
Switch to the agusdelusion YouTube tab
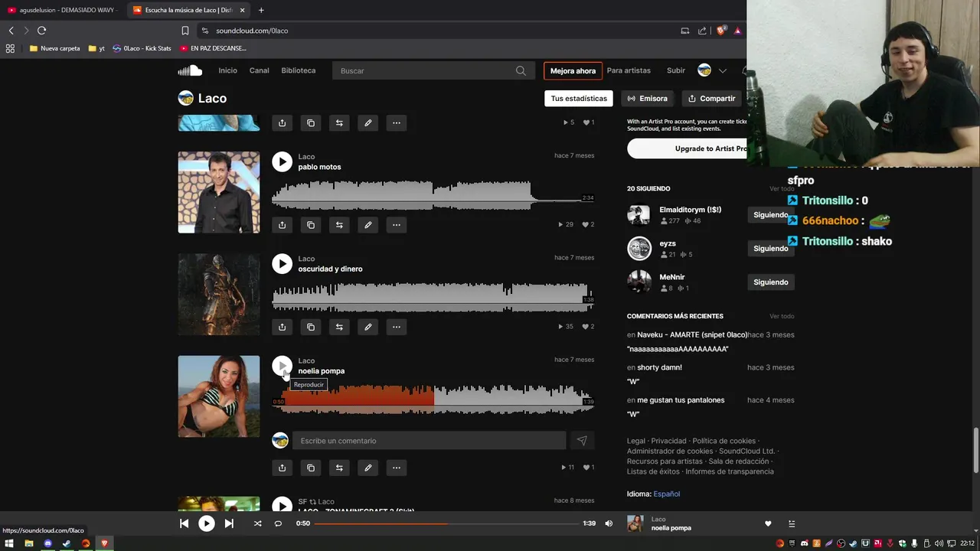pyautogui.click(x=63, y=10)
